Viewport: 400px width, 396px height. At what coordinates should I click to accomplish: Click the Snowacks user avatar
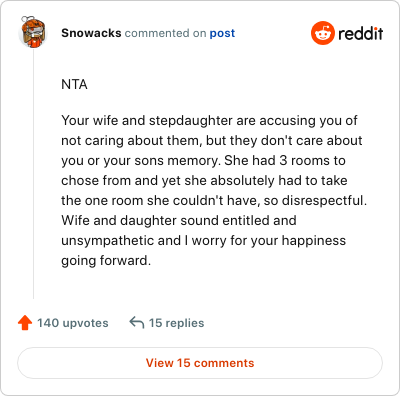33,32
